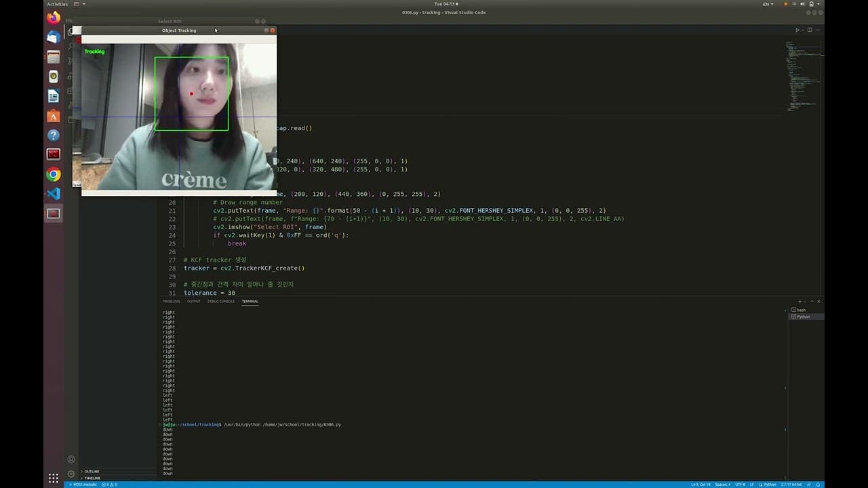The height and width of the screenshot is (488, 868).
Task: Launch Chrome from the Ubuntu dock
Action: tap(53, 174)
